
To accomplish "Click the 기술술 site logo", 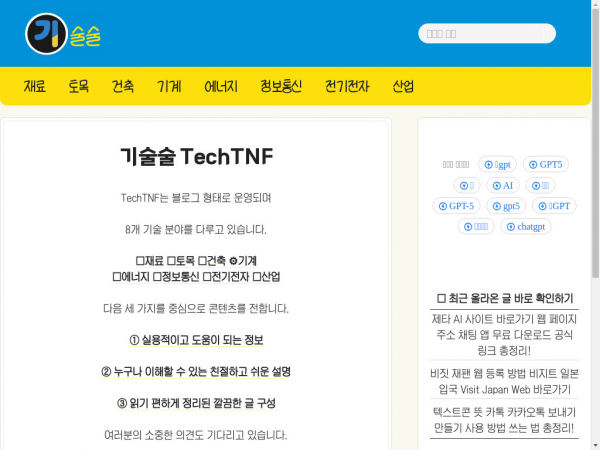I will click(x=63, y=34).
